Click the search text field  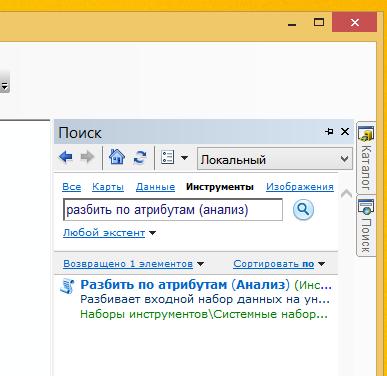click(173, 210)
